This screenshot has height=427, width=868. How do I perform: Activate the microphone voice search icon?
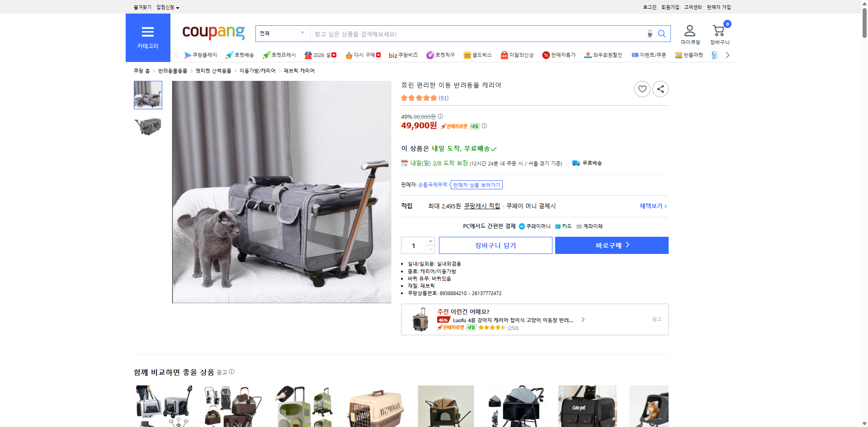click(650, 33)
